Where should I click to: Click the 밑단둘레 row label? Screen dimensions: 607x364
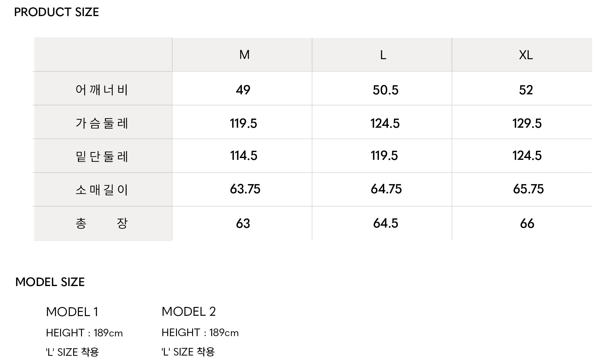(x=102, y=157)
